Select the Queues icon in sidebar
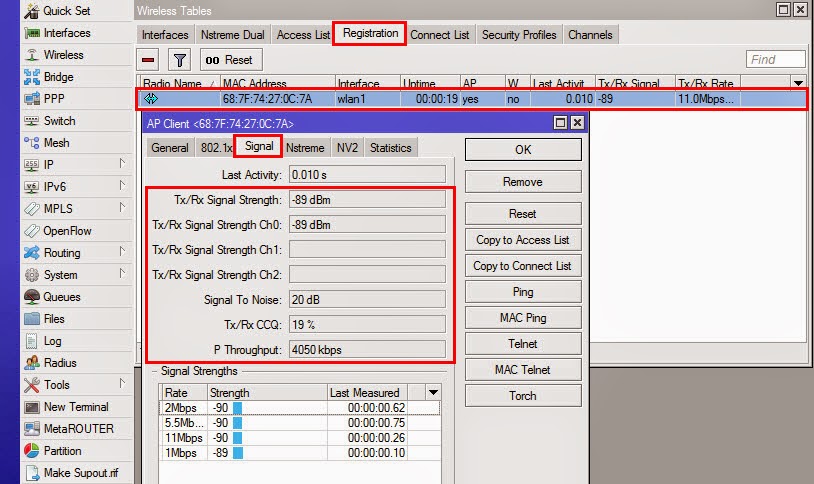This screenshot has width=814, height=484. coord(32,297)
